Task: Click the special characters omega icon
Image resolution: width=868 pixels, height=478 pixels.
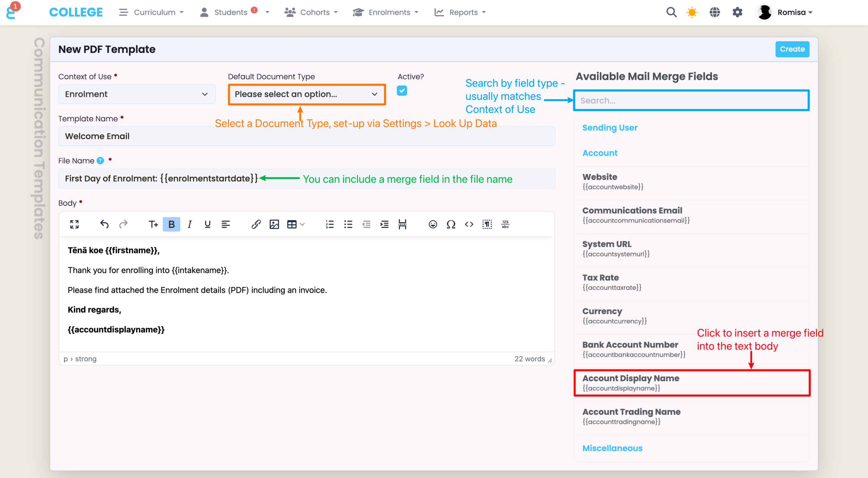Action: pos(451,224)
